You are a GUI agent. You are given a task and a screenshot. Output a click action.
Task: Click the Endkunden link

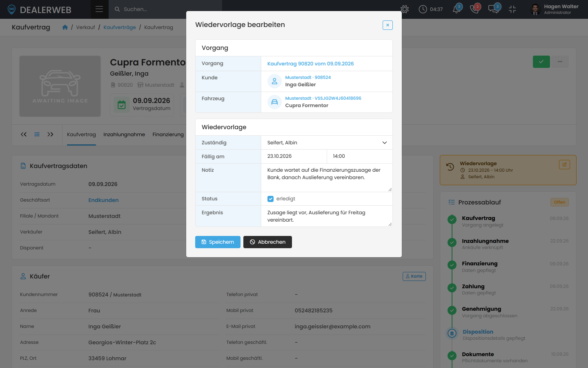[x=103, y=200]
